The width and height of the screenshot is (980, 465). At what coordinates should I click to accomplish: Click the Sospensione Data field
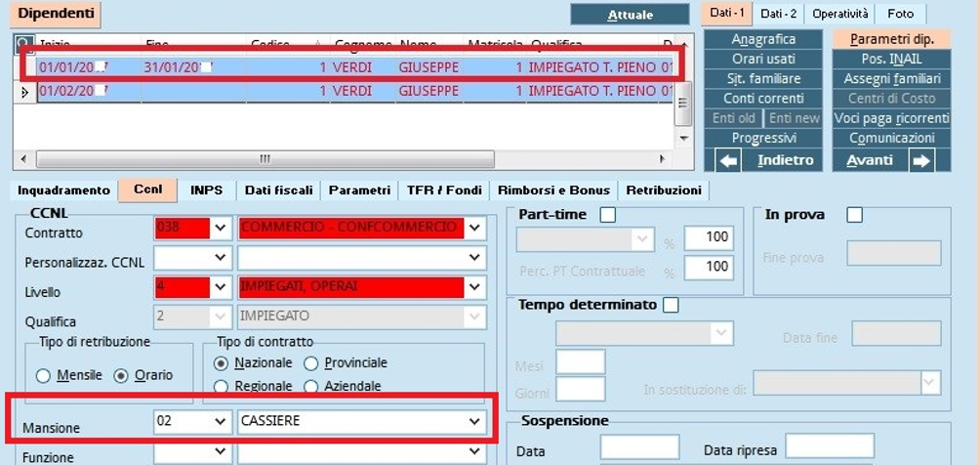639,446
